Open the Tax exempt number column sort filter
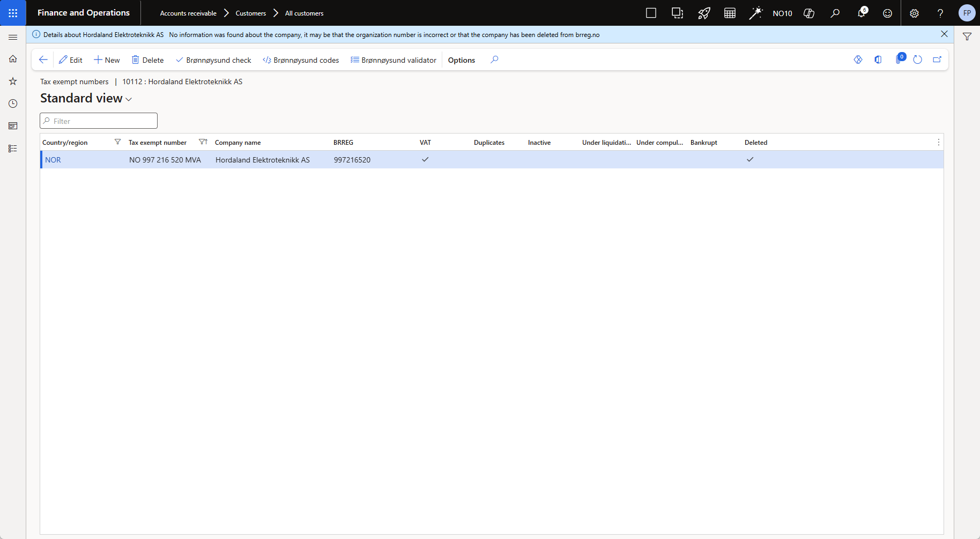The image size is (980, 539). [x=203, y=142]
